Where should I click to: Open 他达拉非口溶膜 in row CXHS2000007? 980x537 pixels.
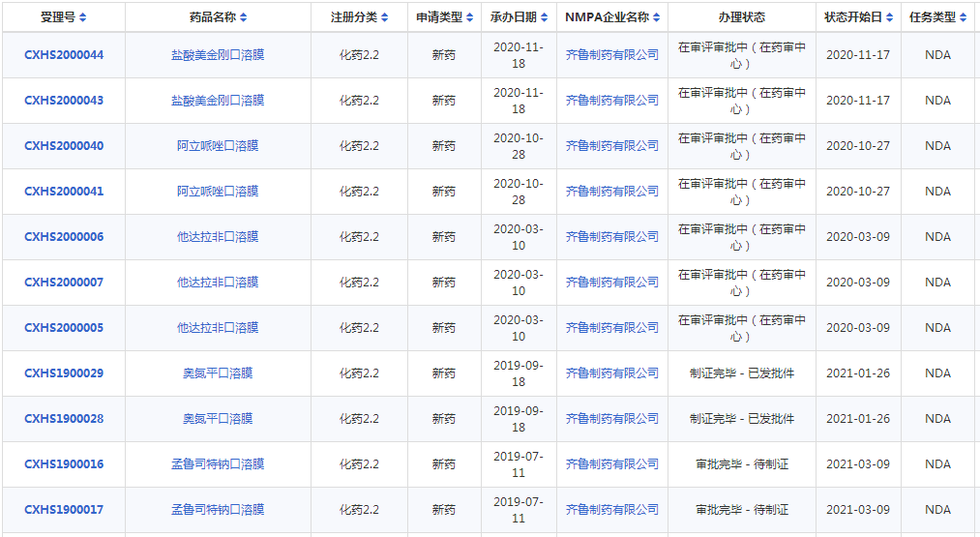[218, 283]
